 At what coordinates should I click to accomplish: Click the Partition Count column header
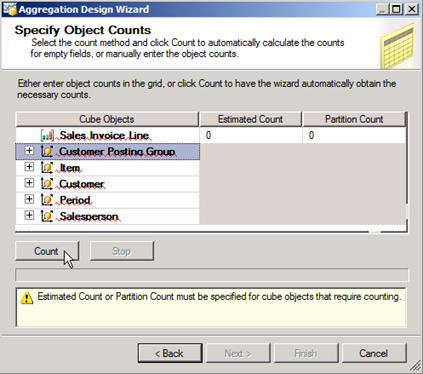coord(354,119)
